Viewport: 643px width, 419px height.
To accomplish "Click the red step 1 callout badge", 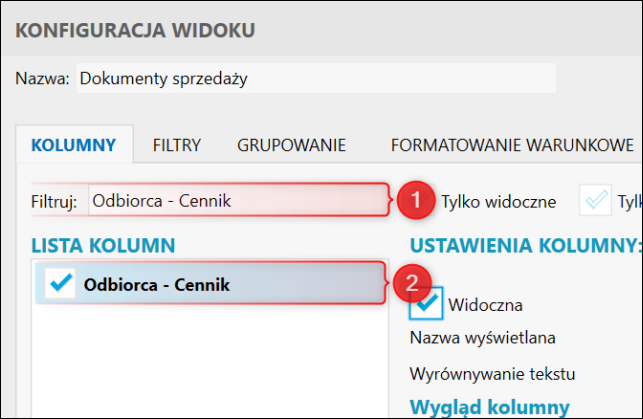I will [x=414, y=201].
